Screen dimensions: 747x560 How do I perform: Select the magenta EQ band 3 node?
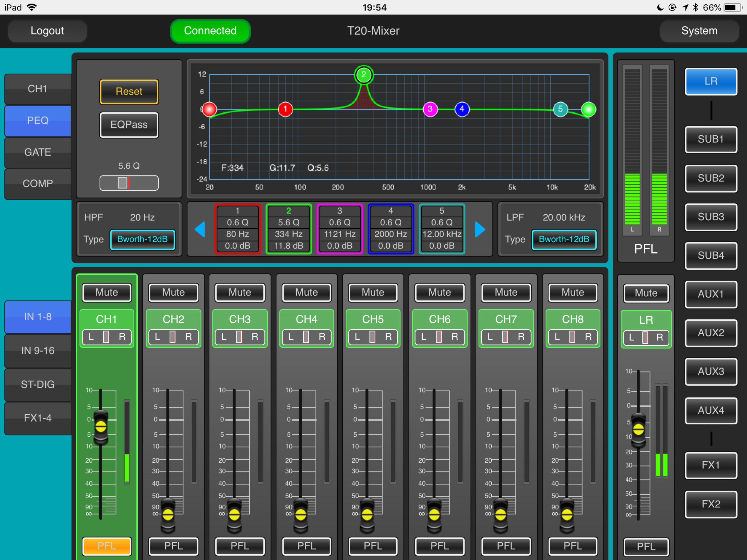point(430,109)
